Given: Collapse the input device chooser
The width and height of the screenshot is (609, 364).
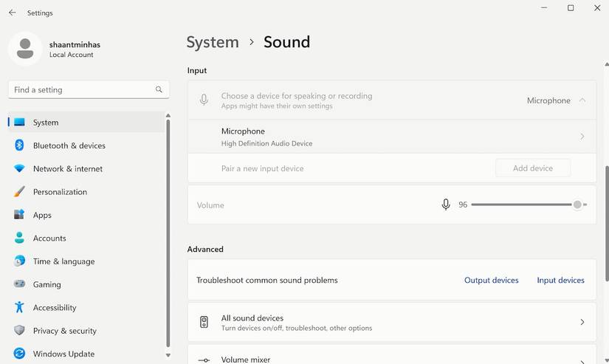Looking at the screenshot, I should 582,100.
